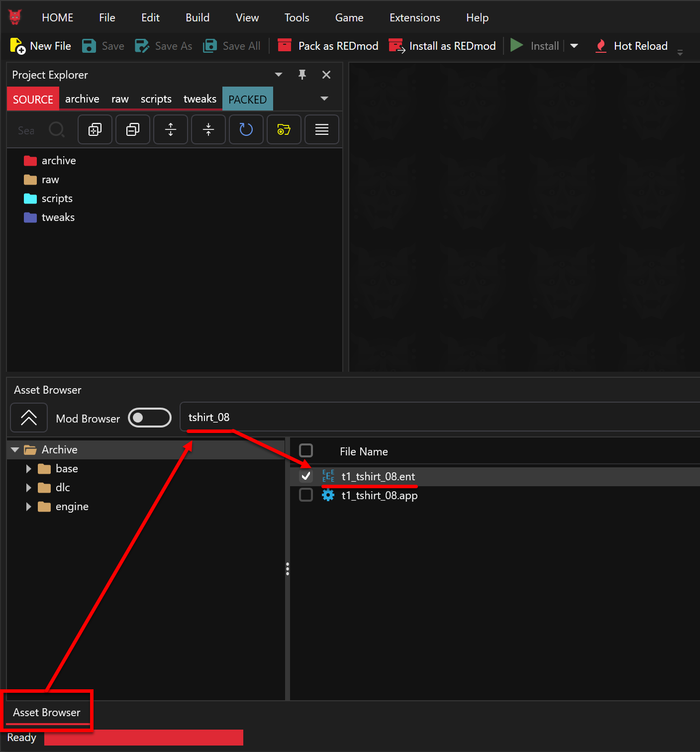Screen dimensions: 700x752
Task: Expand the base folder in Archive tree
Action: (28, 469)
